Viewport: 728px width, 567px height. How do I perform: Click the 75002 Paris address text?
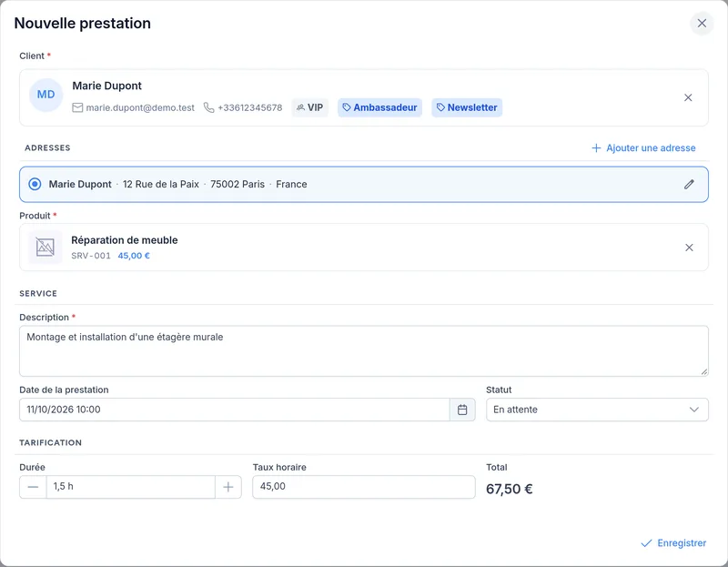238,185
